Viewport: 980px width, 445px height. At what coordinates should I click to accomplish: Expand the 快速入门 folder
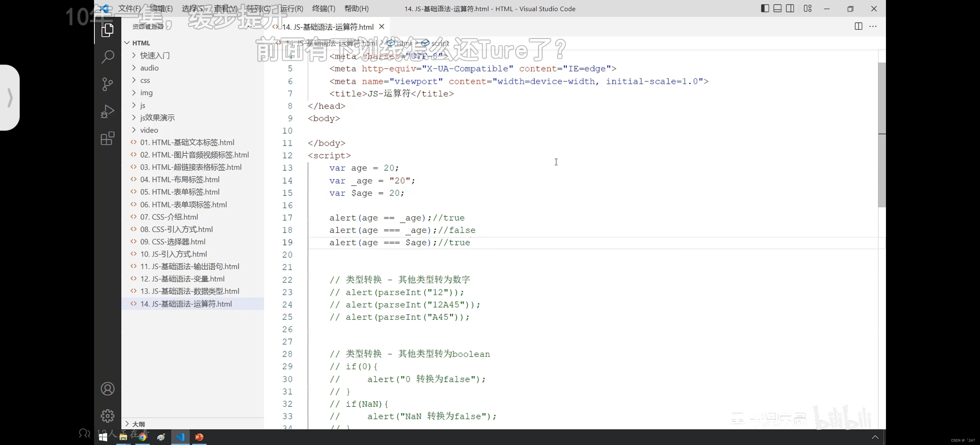pyautogui.click(x=193, y=56)
